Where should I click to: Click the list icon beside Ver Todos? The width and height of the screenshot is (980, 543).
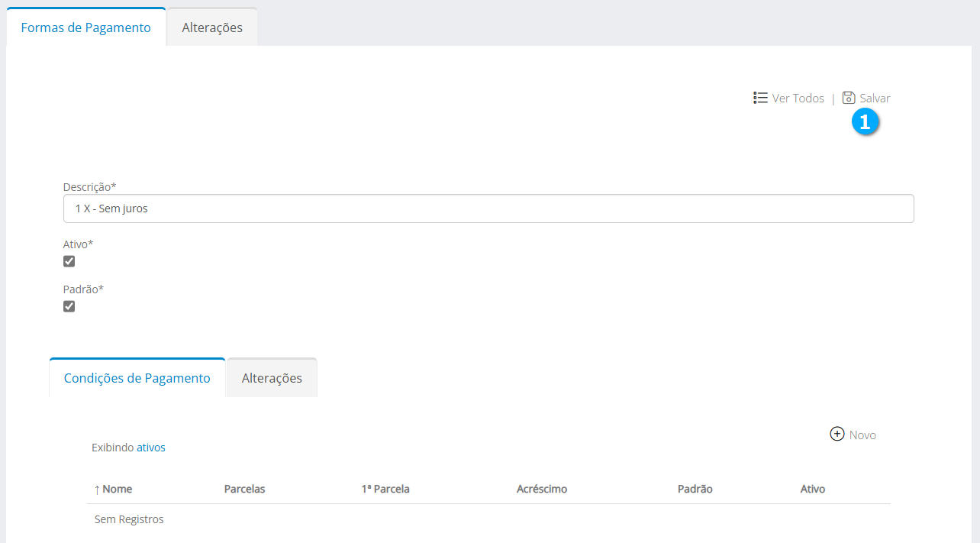tap(760, 98)
